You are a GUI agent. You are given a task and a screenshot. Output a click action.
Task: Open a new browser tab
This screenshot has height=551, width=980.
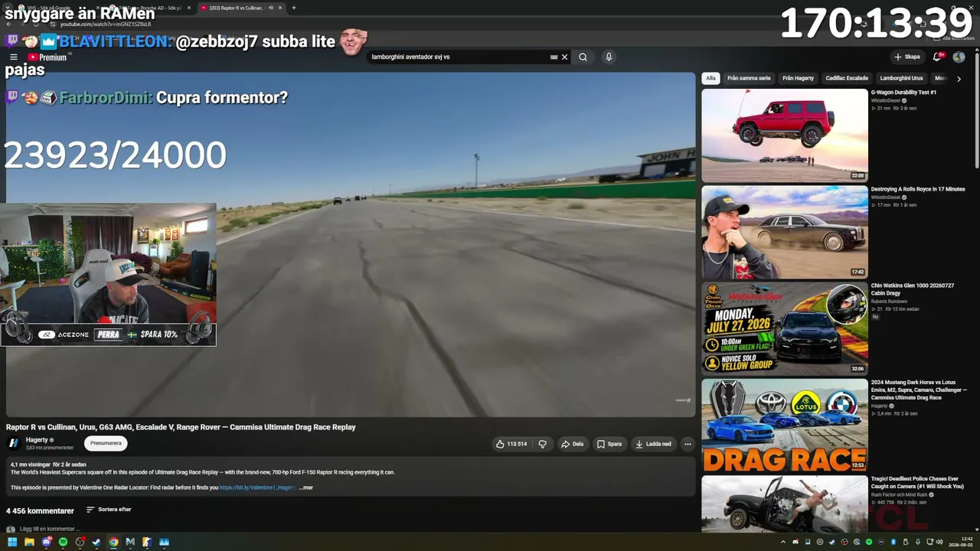(x=294, y=8)
